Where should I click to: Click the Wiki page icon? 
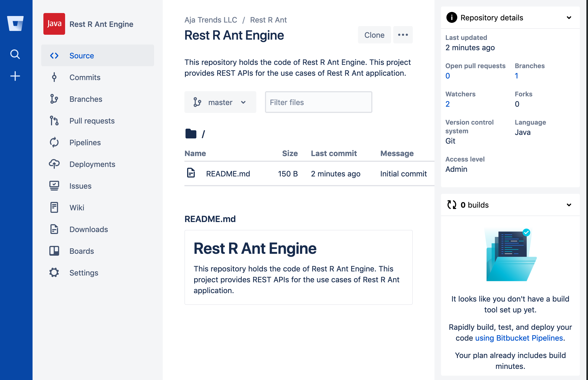(54, 208)
